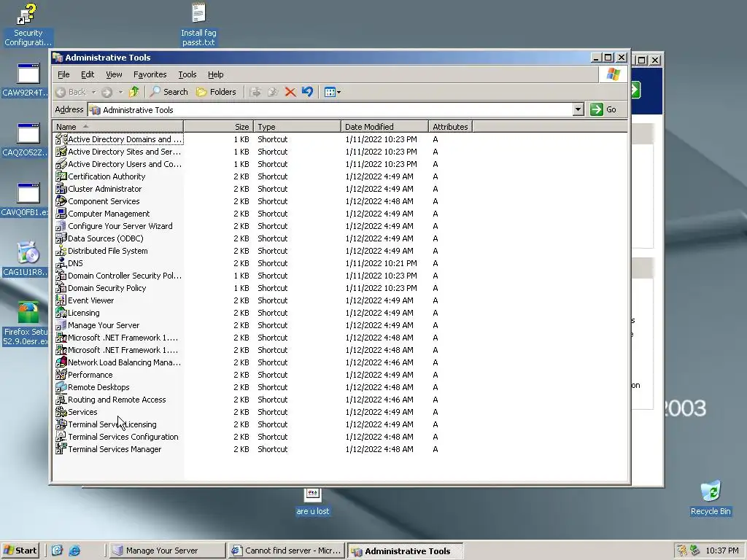Sort by the Size column header
Viewport: 747px width, 560px height.
(218, 127)
